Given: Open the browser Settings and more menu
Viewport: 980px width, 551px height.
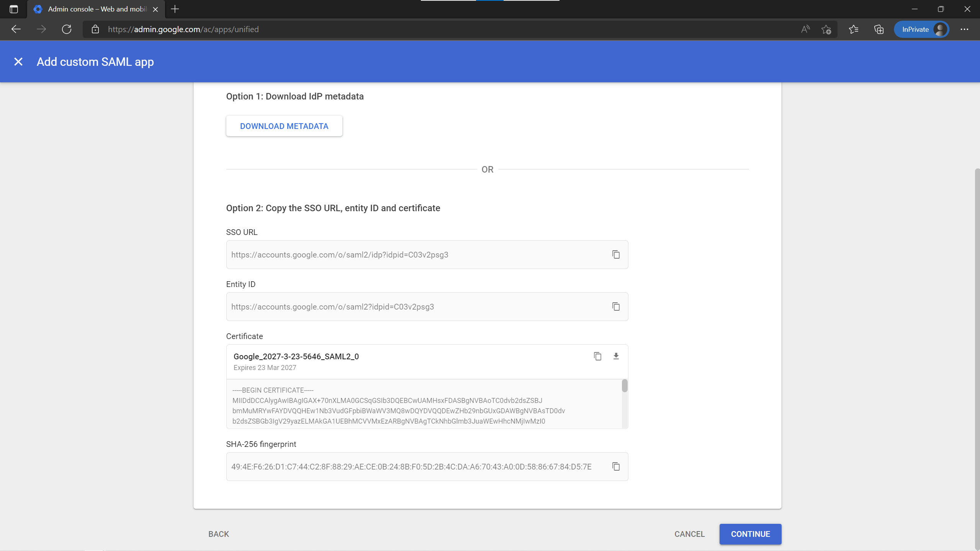Looking at the screenshot, I should click(964, 29).
